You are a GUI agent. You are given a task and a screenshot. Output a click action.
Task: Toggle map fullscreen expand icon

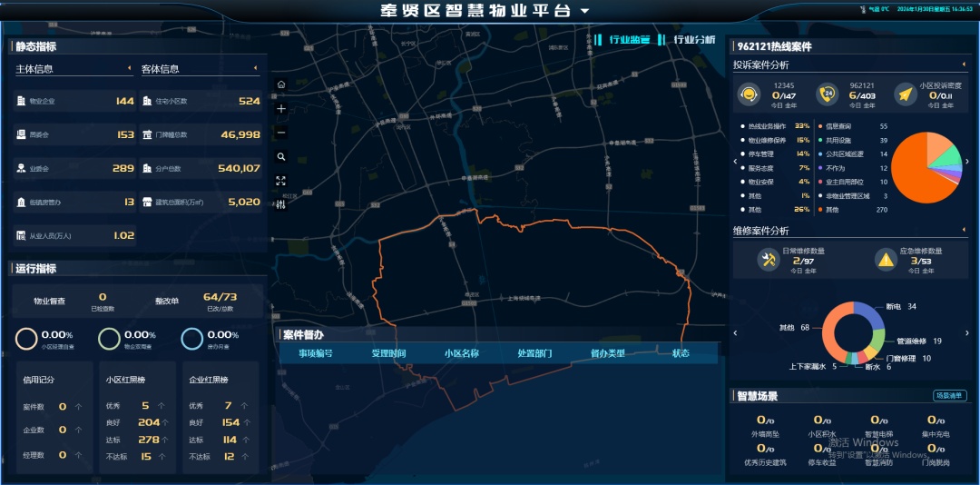(281, 181)
